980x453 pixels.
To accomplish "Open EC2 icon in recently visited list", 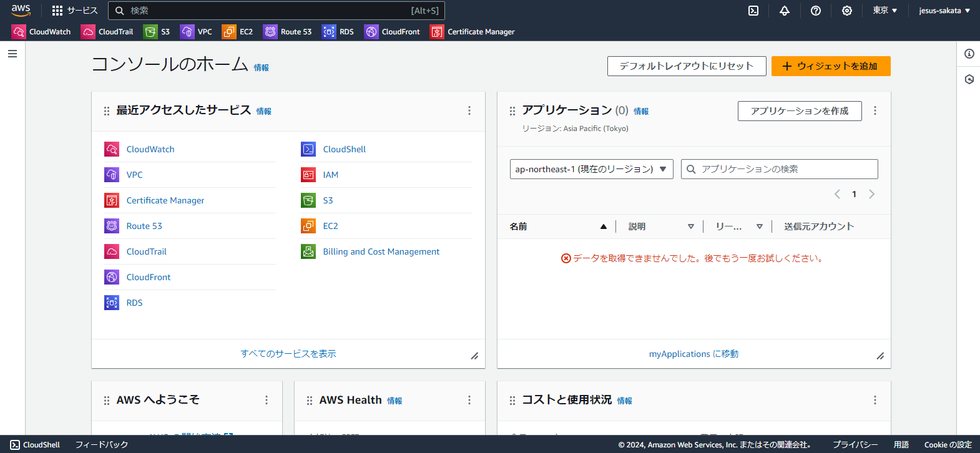I will click(308, 226).
